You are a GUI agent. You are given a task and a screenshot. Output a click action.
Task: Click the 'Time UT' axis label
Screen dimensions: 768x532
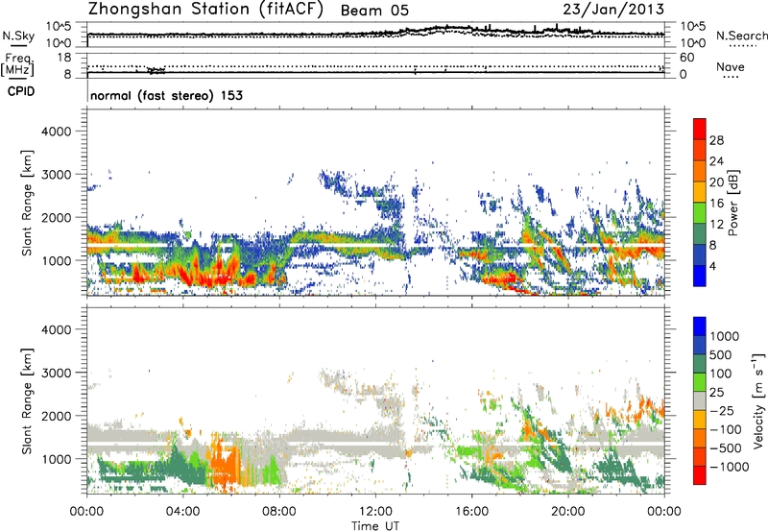[x=375, y=526]
